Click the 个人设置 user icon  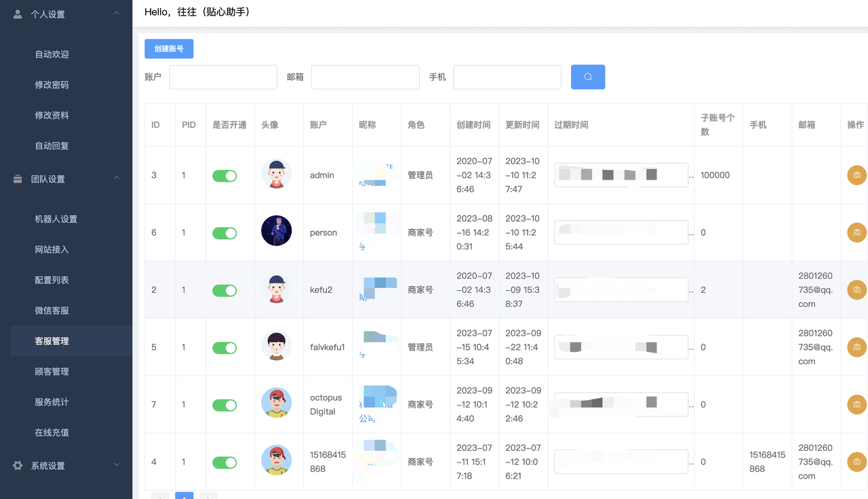tap(18, 14)
